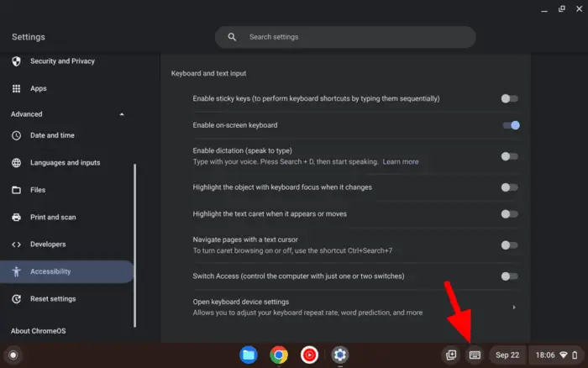Image resolution: width=588 pixels, height=368 pixels.
Task: Focus the Search settings field
Action: [345, 37]
